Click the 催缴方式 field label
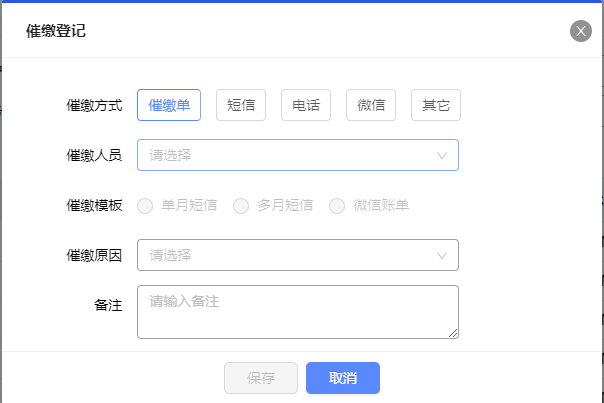 (94, 105)
